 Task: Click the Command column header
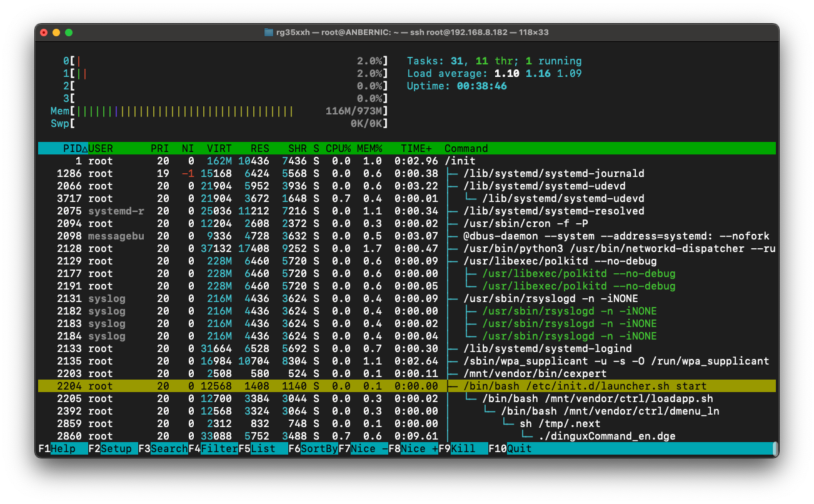click(x=466, y=148)
